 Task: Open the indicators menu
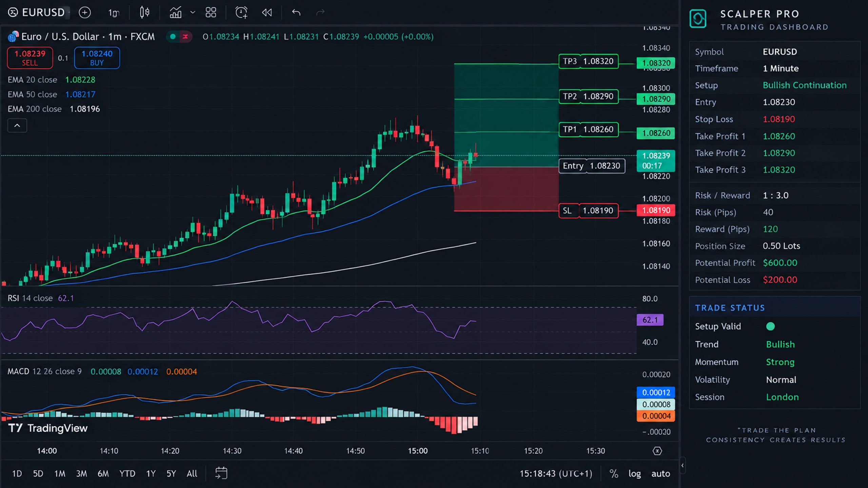click(176, 13)
